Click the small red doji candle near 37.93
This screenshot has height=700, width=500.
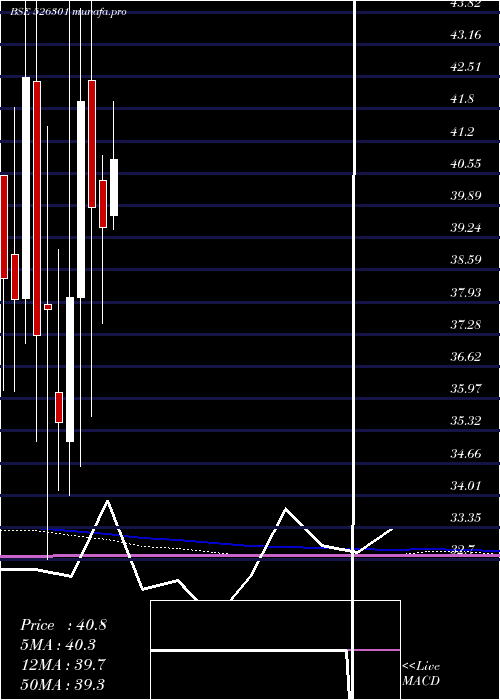pos(48,307)
